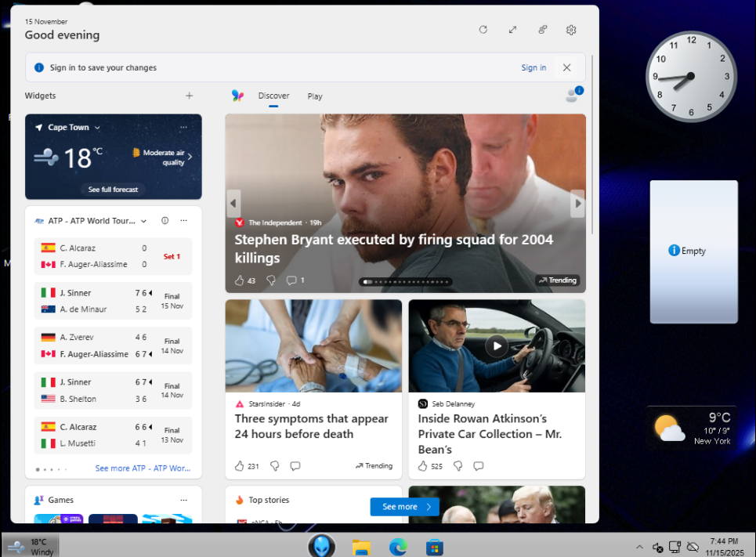Click the widgets panel vertical scrollbar

[x=592, y=145]
